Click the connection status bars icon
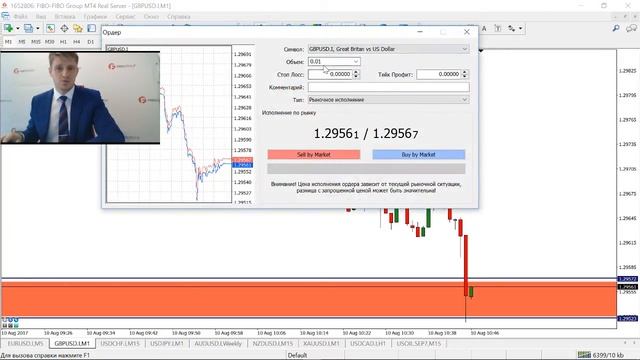The height and width of the screenshot is (360, 640). point(584,355)
